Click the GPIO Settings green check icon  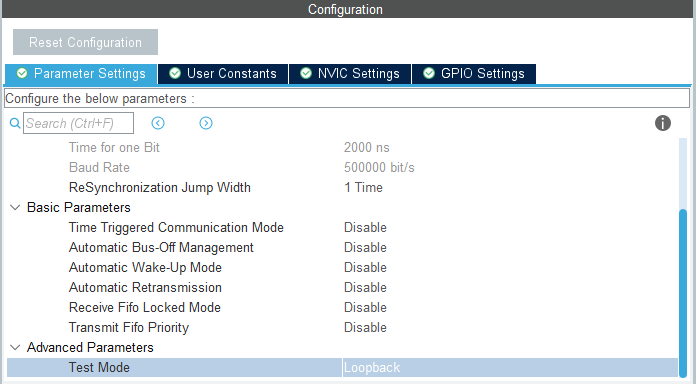click(x=429, y=73)
